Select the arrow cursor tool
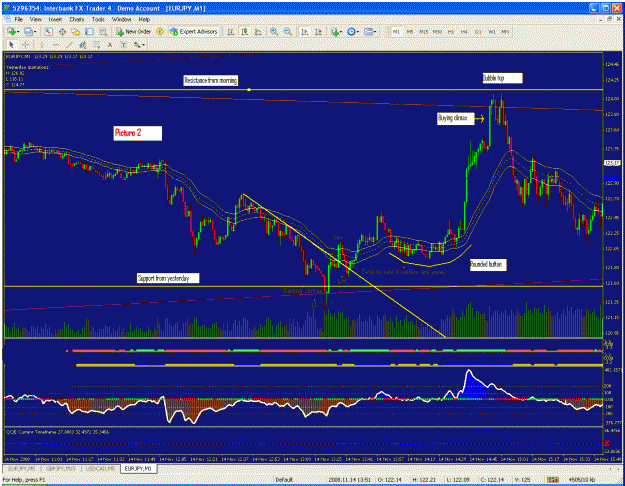This screenshot has height=486, width=625. click(x=11, y=45)
